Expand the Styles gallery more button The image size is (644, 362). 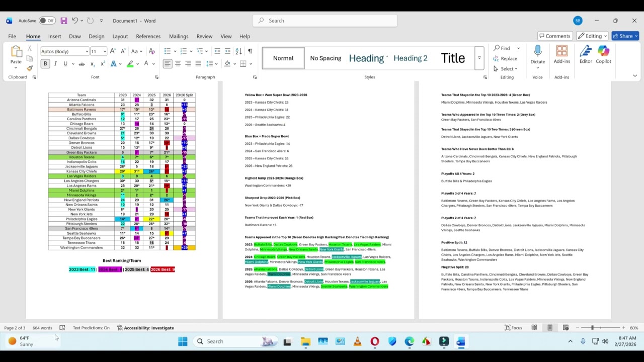coord(479,58)
